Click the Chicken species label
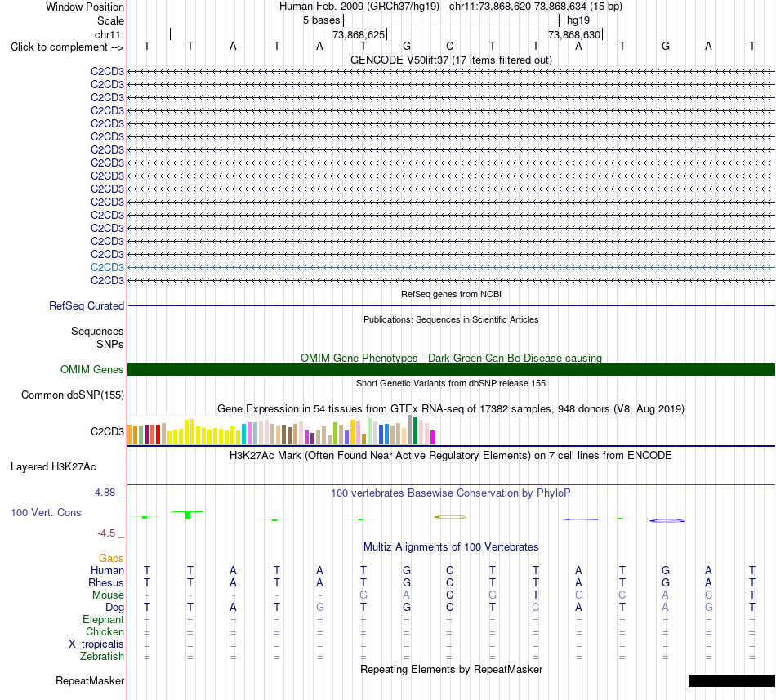The image size is (776, 700). point(105,631)
